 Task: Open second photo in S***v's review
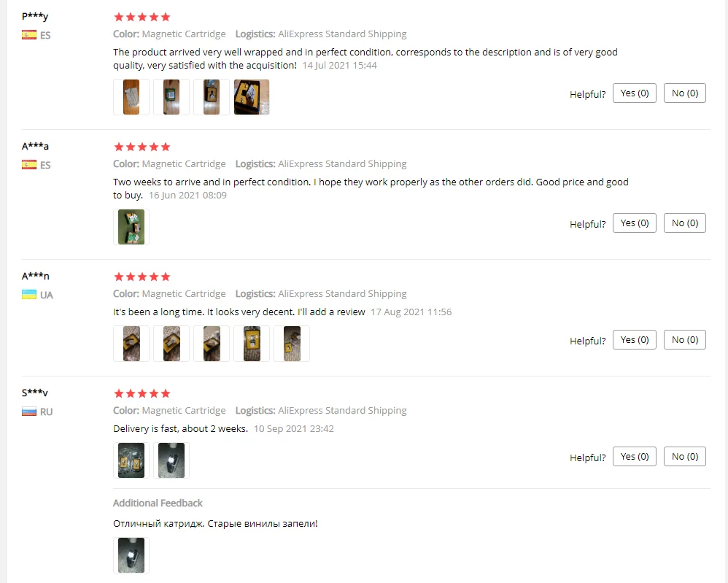[x=171, y=460]
